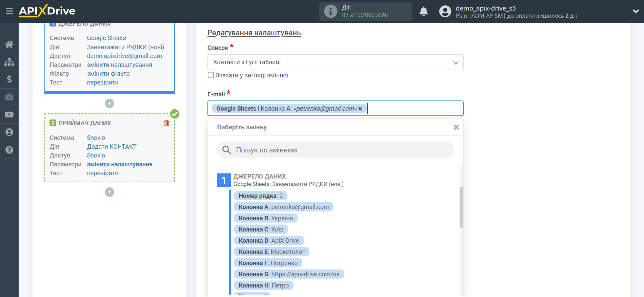Click 'Додати КОНТАКТ' action link
The image size is (644, 297).
(112, 147)
